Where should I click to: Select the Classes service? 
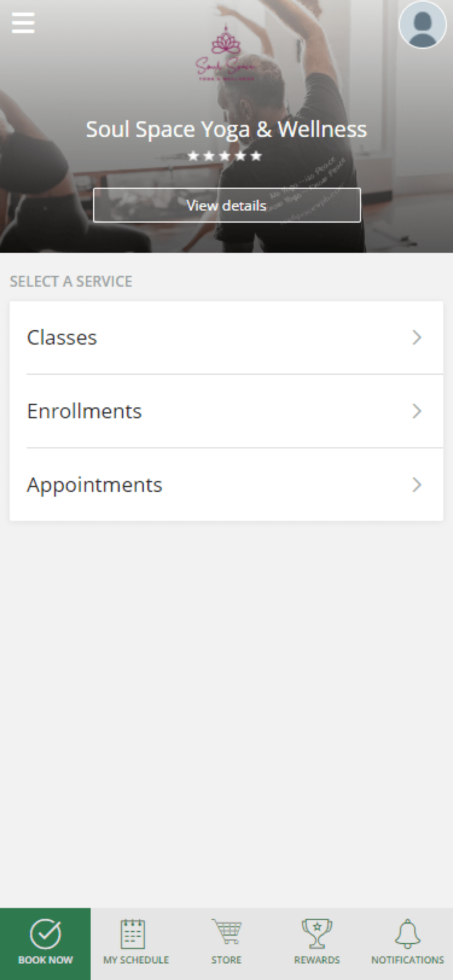coord(62,338)
